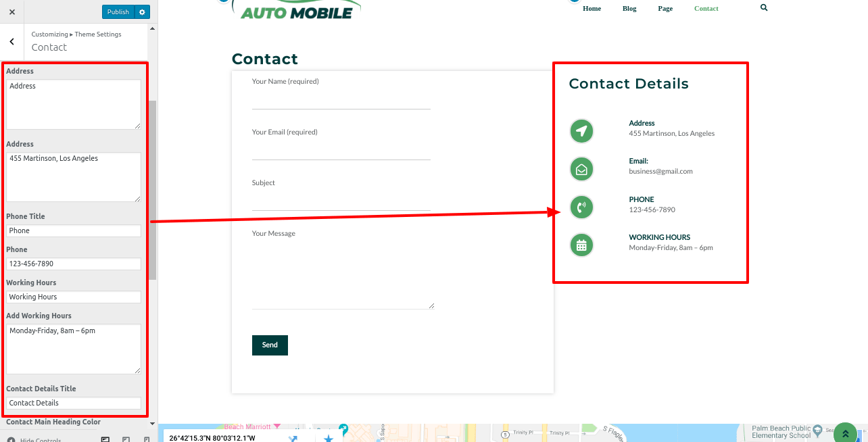Click the green scroll-to-top arrow button
868x442 pixels.
point(845,433)
